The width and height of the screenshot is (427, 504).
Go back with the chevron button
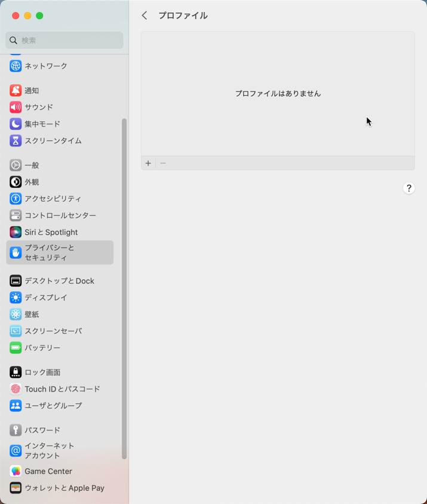[145, 16]
